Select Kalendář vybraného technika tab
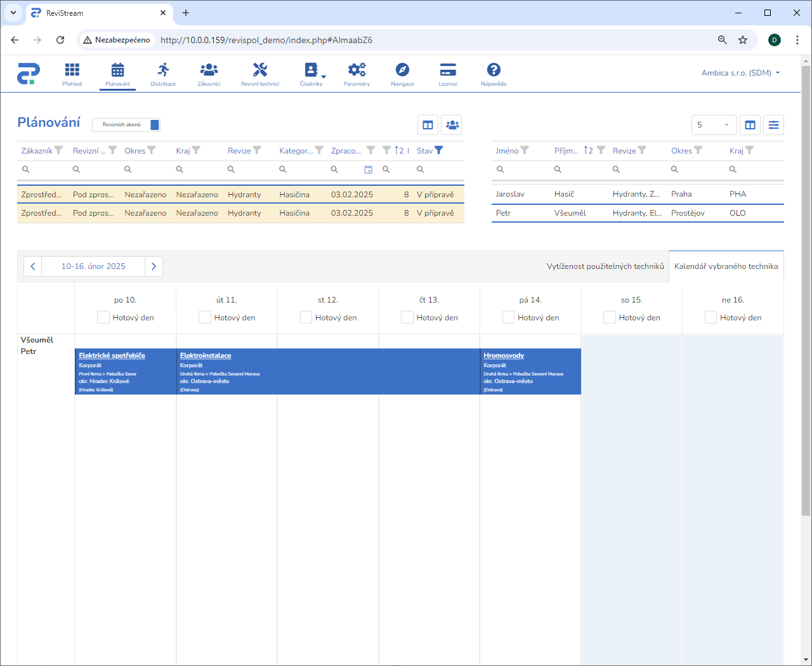Screen dimensions: 812x666 pos(726,266)
